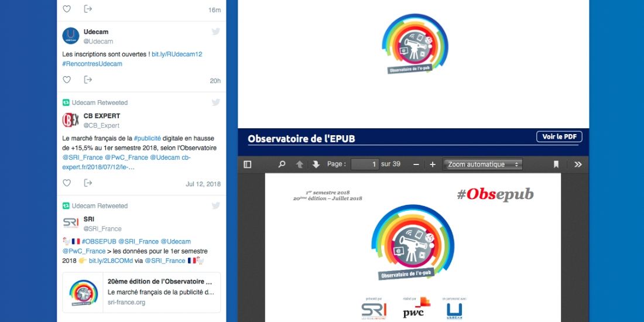Image resolution: width=644 pixels, height=322 pixels.
Task: Zoom out with the minus button
Action: click(416, 165)
